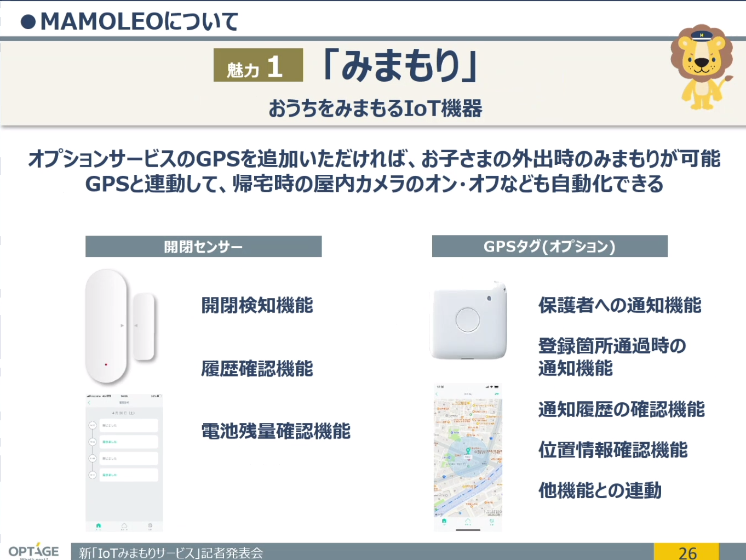Click the footer text 新「IoTみまもりサービス」記者発表会
The image size is (746, 560).
[x=171, y=553]
